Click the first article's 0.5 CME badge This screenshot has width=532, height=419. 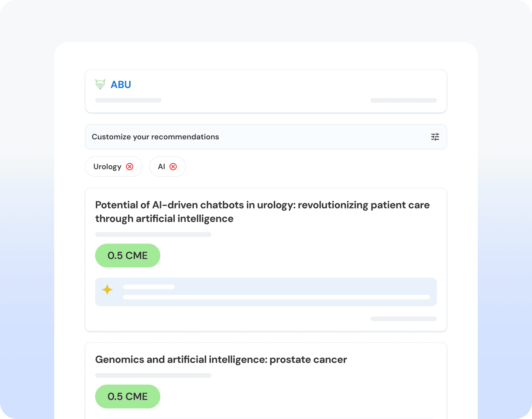tap(128, 256)
